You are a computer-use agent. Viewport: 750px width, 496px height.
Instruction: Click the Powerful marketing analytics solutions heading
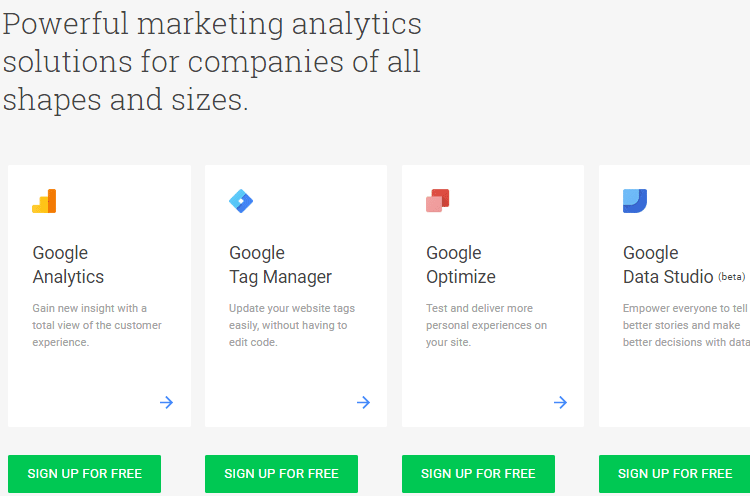[x=212, y=62]
